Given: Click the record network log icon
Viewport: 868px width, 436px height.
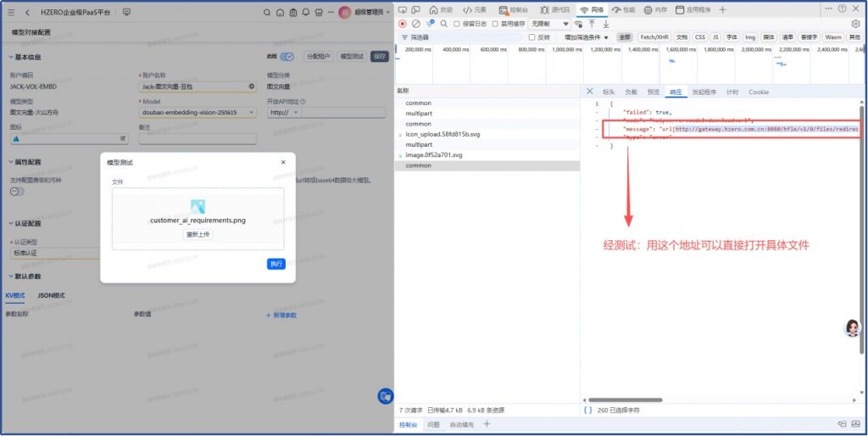Looking at the screenshot, I should pyautogui.click(x=403, y=24).
